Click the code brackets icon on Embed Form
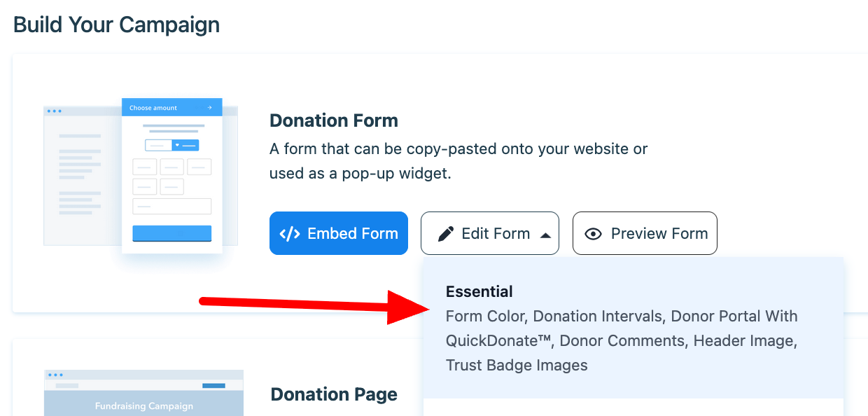This screenshot has height=416, width=868. pyautogui.click(x=290, y=234)
